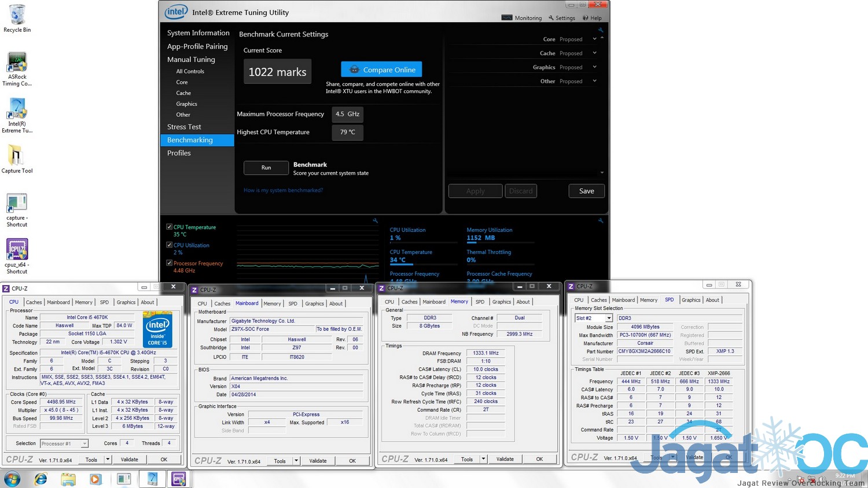This screenshot has width=868, height=488.
Task: Click the CPU Temperature 34 °C tile
Action: pyautogui.click(x=423, y=256)
